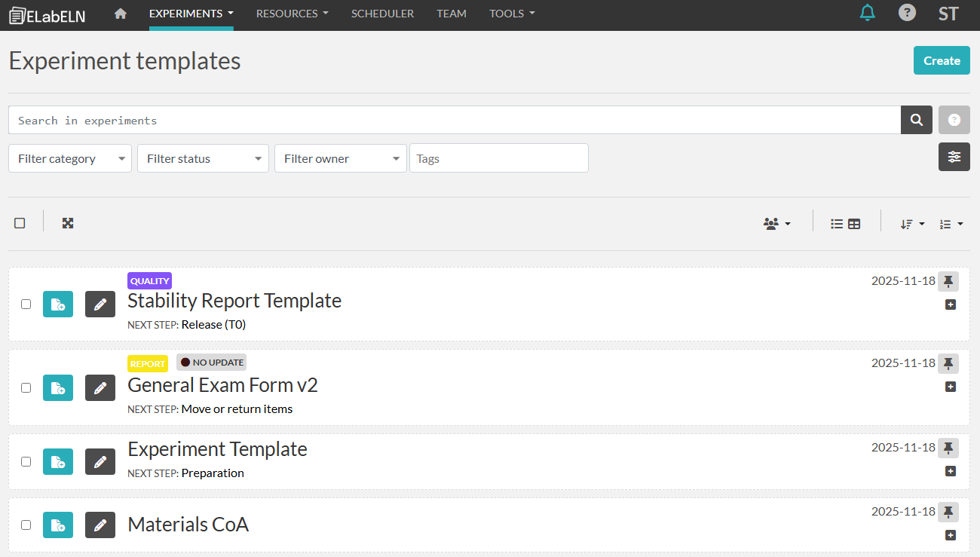Viewport: 980px width, 557px height.
Task: Check the Stability Report Template checkbox
Action: tap(26, 305)
